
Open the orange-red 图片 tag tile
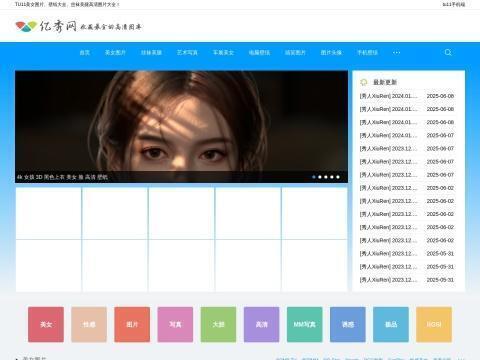coord(132,324)
